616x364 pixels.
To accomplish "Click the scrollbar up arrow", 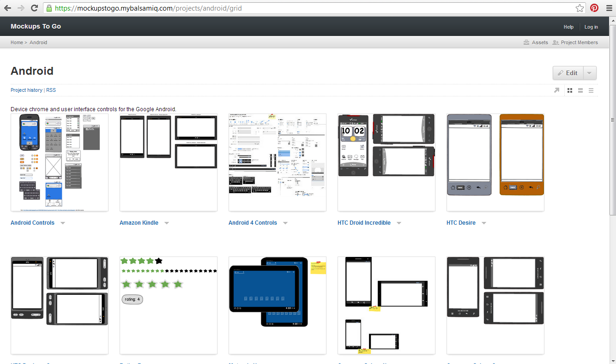I will (x=612, y=20).
